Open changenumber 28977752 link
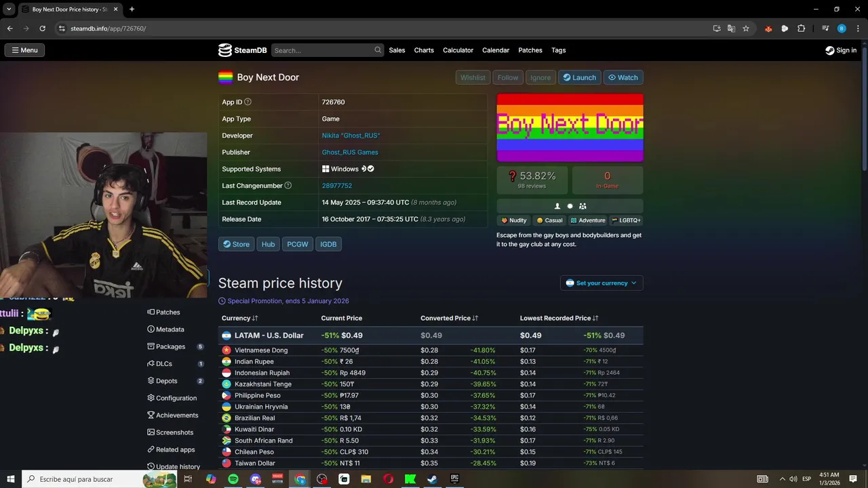The height and width of the screenshot is (488, 868). coord(336,186)
